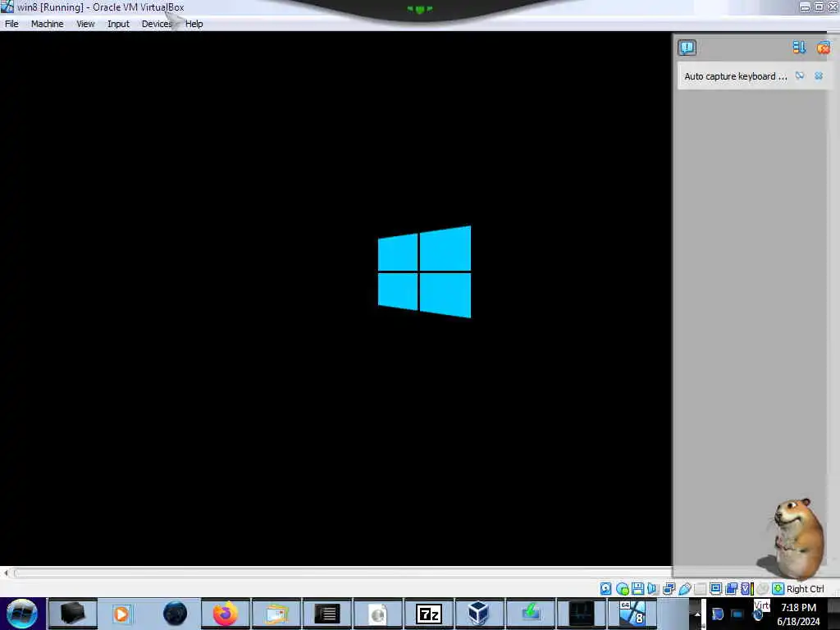
Task: Open the dark globe browser taskbar icon
Action: pos(175,614)
